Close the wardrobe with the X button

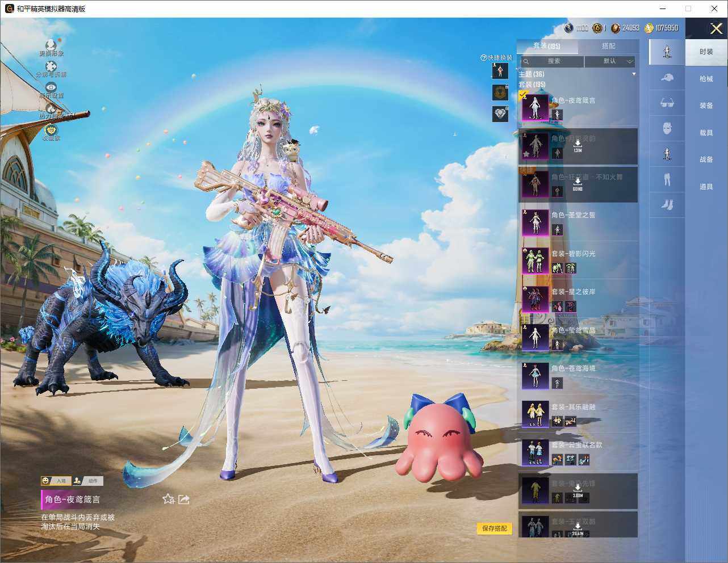(716, 28)
